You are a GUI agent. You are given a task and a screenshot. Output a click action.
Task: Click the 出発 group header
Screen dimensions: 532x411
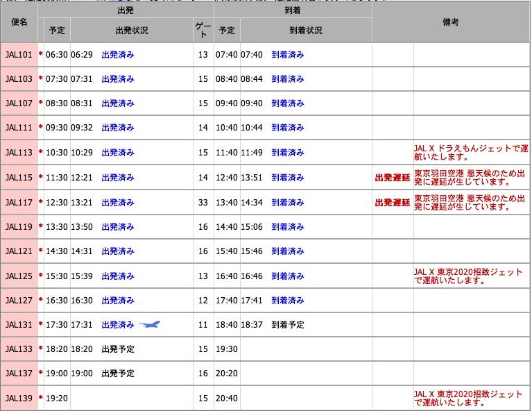point(126,10)
